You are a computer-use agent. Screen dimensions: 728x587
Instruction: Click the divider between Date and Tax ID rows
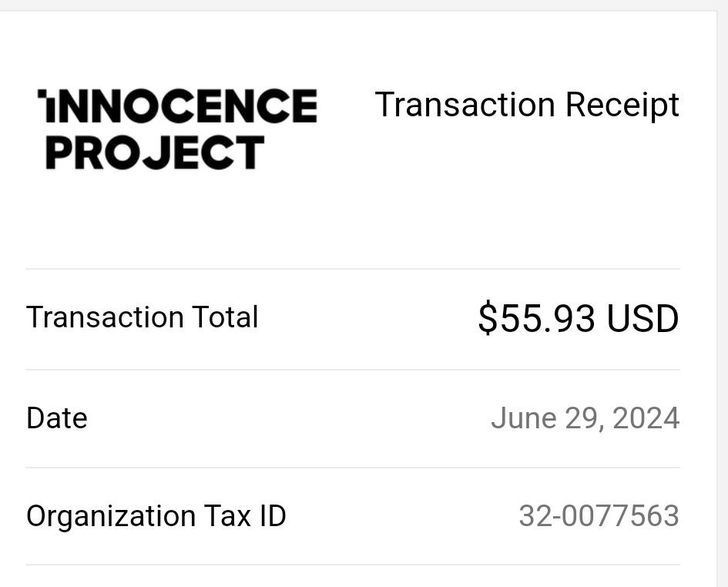point(353,468)
